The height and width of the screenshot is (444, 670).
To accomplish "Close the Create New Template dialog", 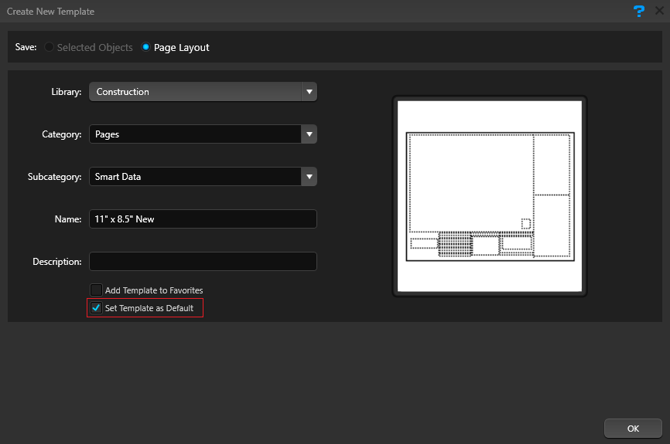I will (x=659, y=11).
